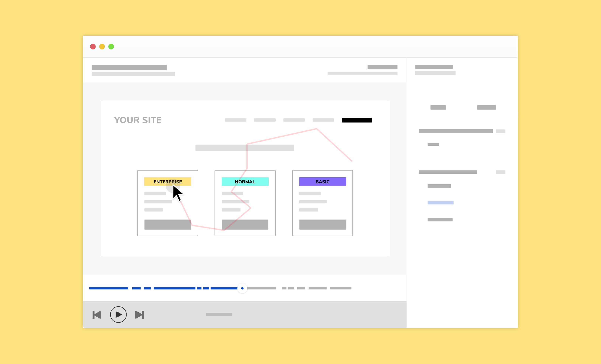
Task: Skip to the previous step
Action: click(x=97, y=314)
